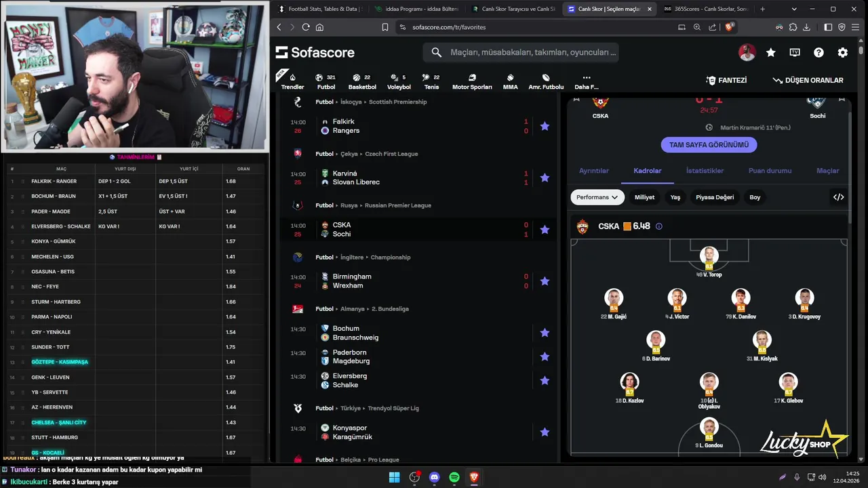
Task: Reload the Sofascore page
Action: click(306, 27)
